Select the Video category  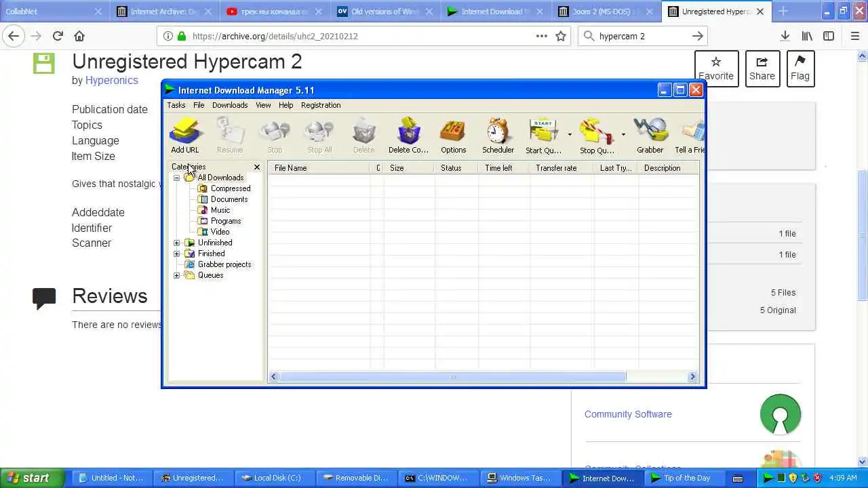pyautogui.click(x=220, y=232)
